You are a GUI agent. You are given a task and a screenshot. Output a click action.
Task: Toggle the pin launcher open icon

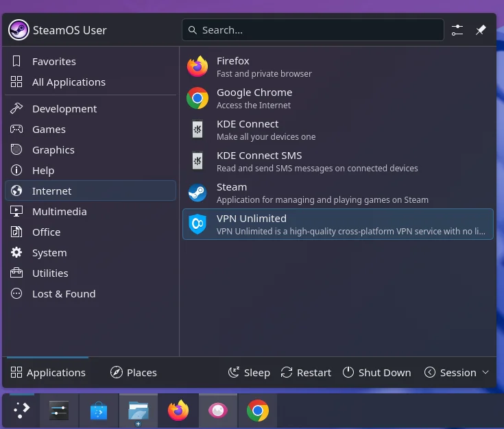click(x=481, y=30)
